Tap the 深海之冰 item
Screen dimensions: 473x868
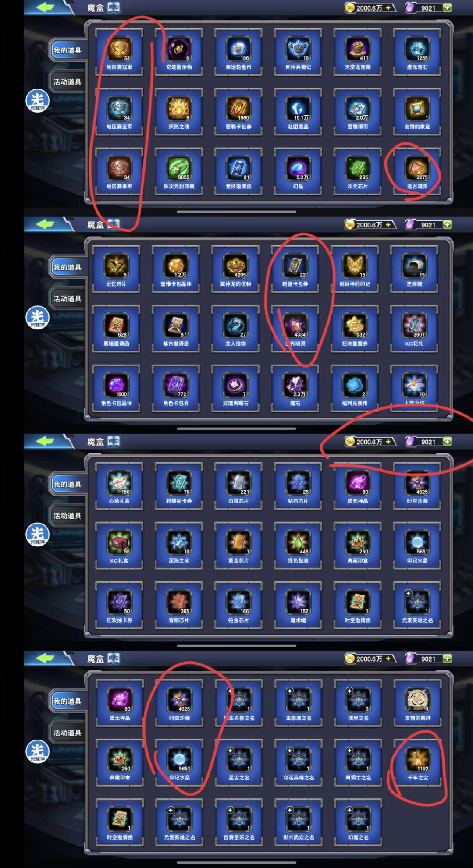[x=179, y=546]
